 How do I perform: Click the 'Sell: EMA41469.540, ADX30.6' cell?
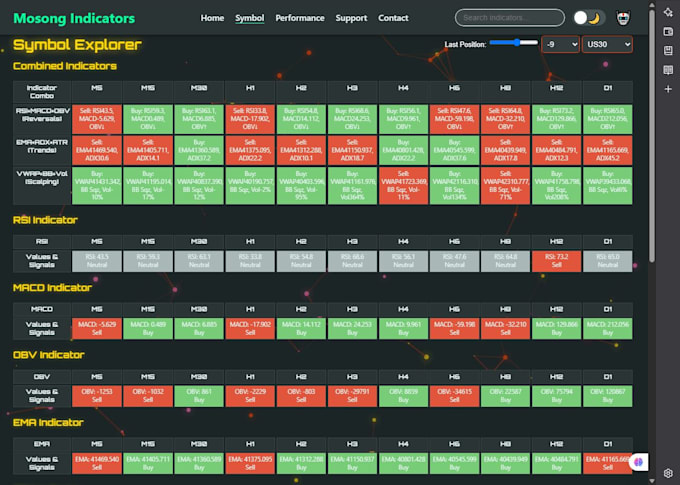tap(97, 150)
